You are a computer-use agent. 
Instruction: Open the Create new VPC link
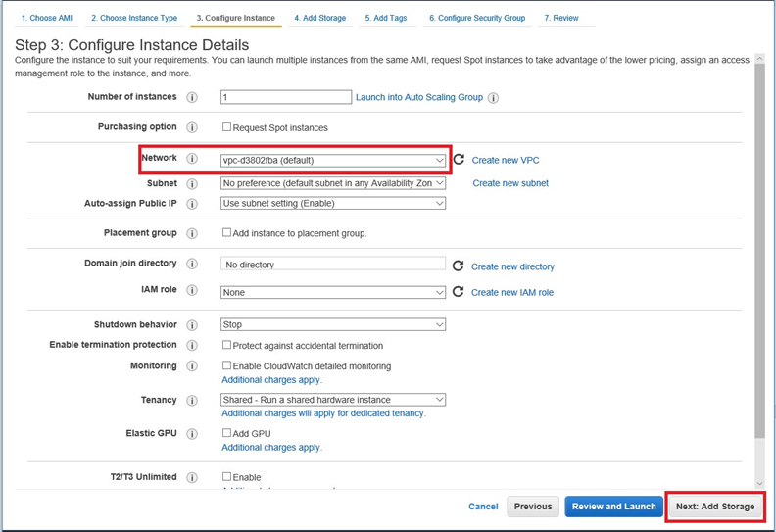(x=506, y=160)
